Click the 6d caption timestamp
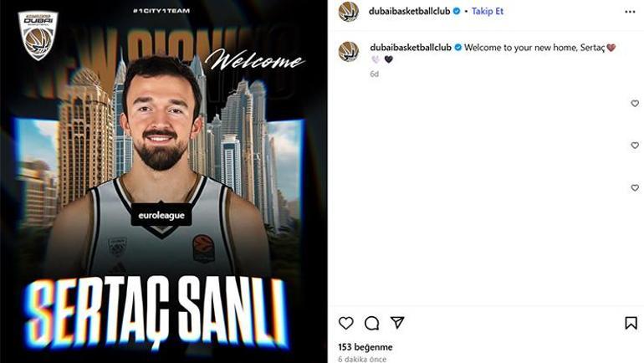644x363 pixels. [x=374, y=74]
